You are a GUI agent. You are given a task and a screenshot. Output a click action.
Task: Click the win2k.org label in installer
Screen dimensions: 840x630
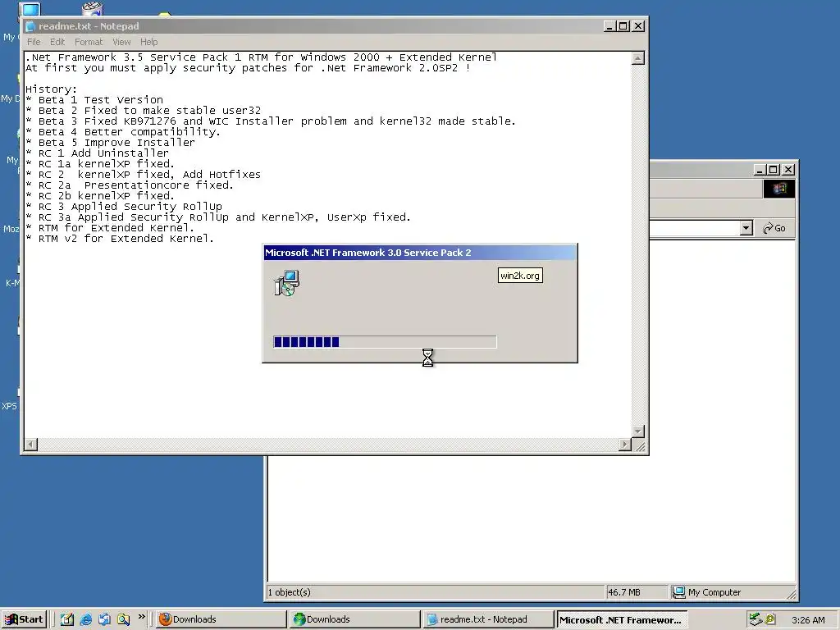click(x=519, y=276)
